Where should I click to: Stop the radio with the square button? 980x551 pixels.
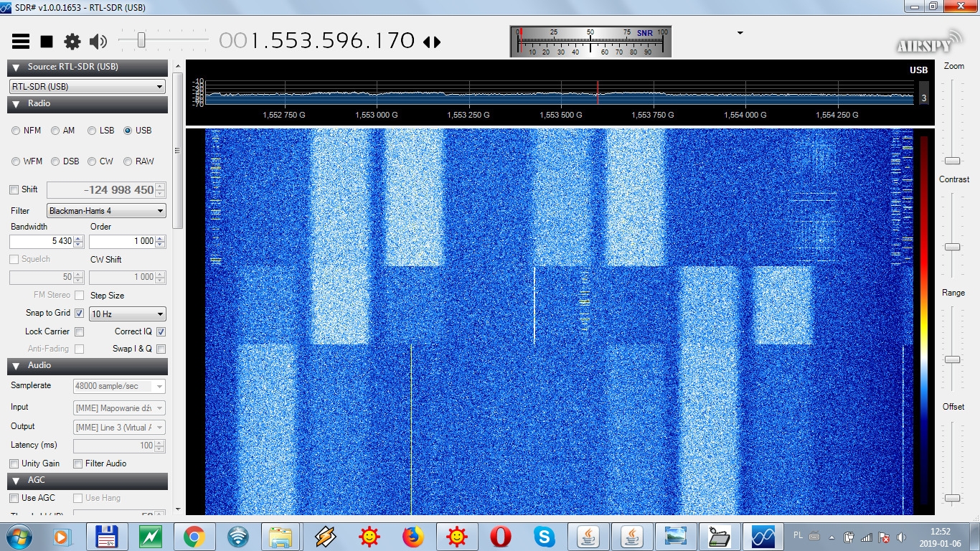click(x=47, y=42)
